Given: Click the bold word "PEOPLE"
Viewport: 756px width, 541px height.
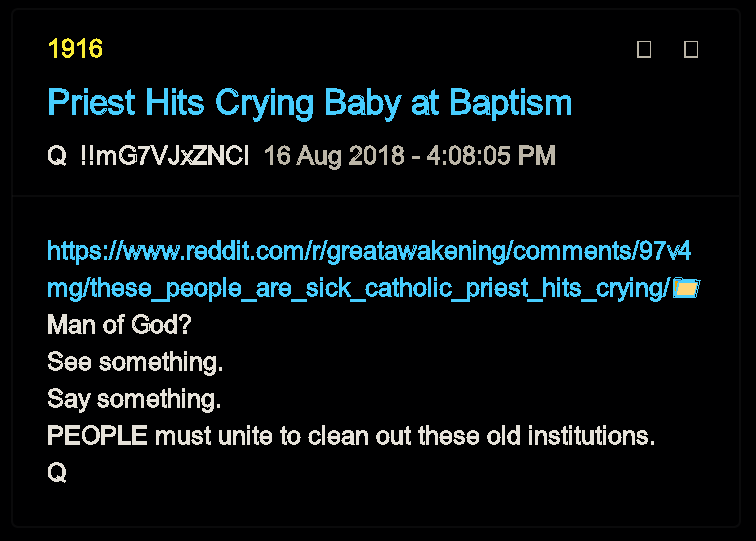Looking at the screenshot, I should (x=97, y=436).
